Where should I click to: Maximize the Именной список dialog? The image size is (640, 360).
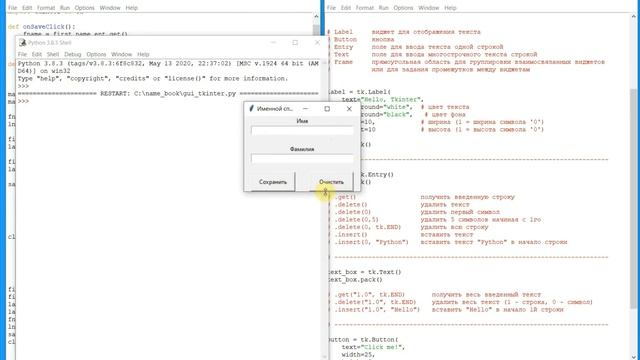(x=327, y=109)
